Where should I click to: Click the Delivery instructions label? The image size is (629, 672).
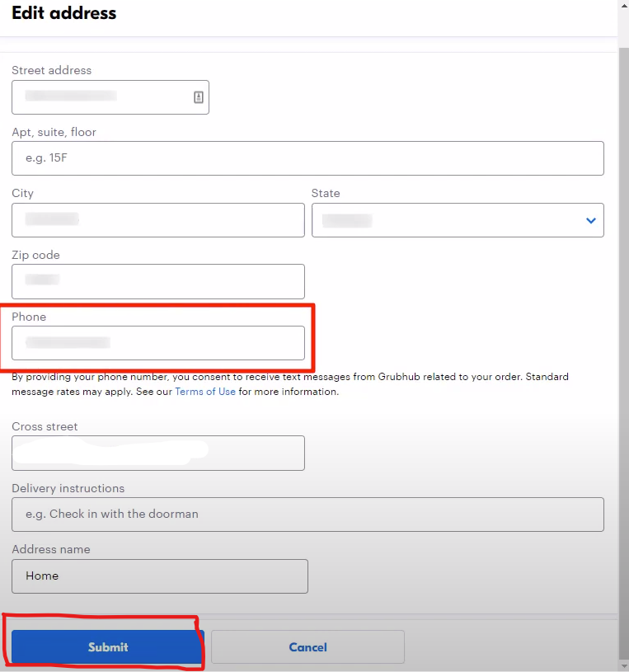coord(68,488)
